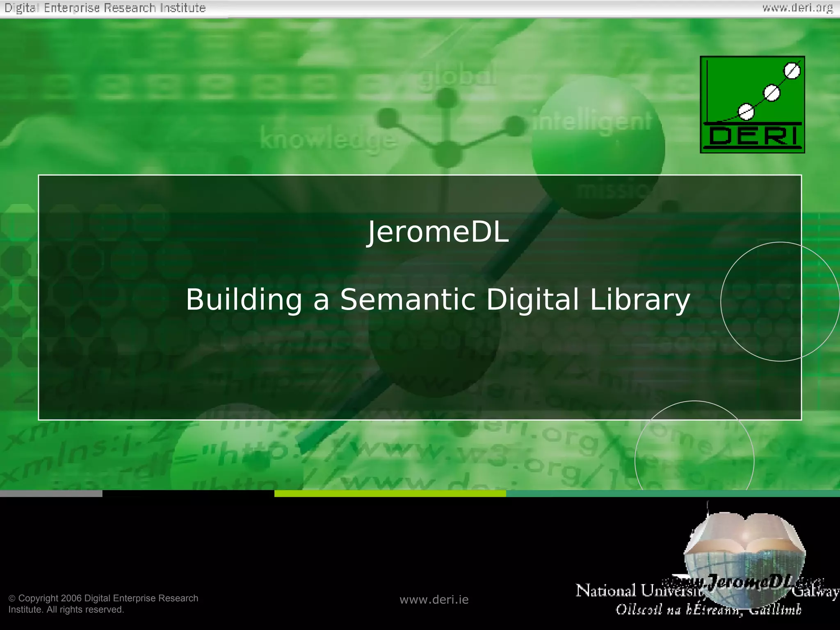Viewport: 840px width, 630px height.
Task: Click 'Digital Enterprise Research Institute' header text
Action: 105,8
